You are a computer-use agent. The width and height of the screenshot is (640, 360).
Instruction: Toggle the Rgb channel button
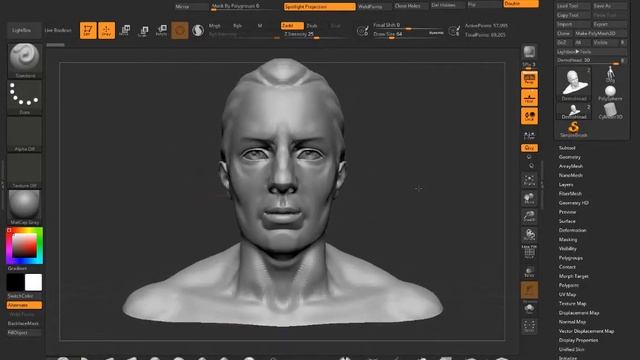point(238,26)
